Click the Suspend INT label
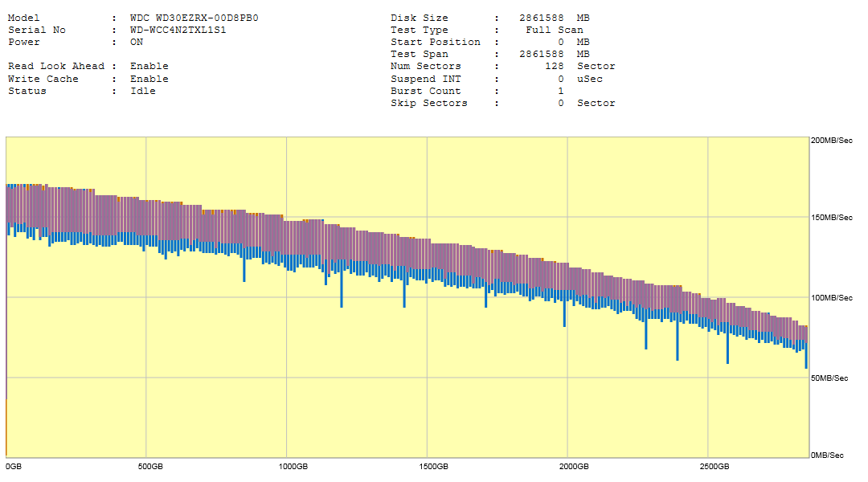868x482 pixels. (x=426, y=79)
